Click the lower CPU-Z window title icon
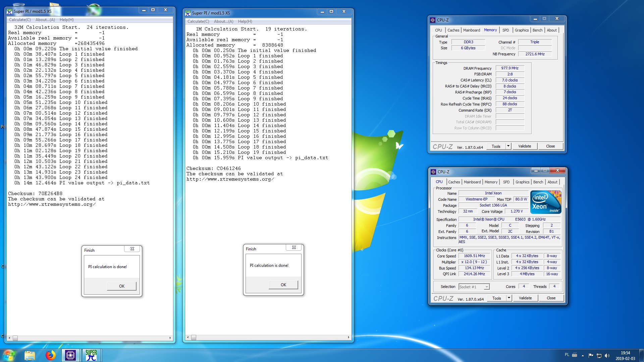The width and height of the screenshot is (644, 362). 433,172
